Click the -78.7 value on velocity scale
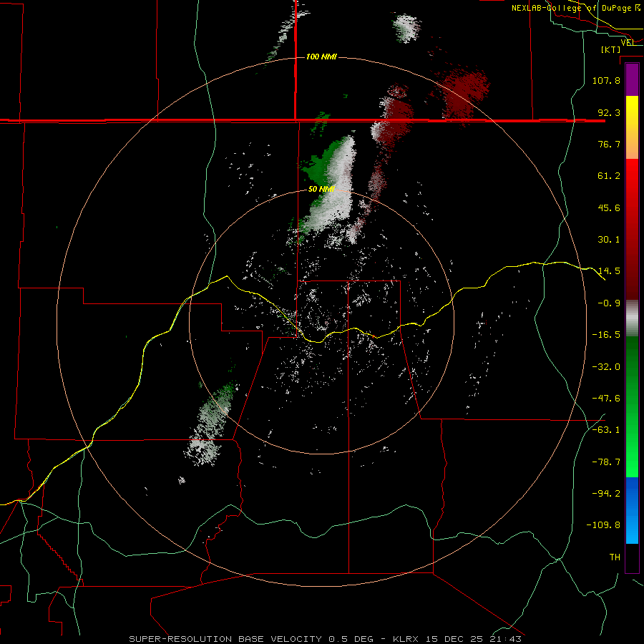644x644 pixels. 606,462
